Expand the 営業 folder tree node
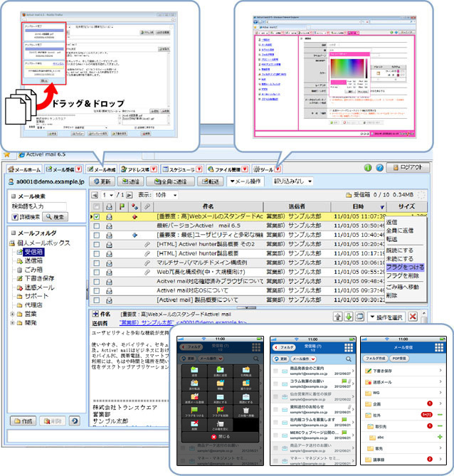This screenshot has height=476, width=454. [12, 314]
